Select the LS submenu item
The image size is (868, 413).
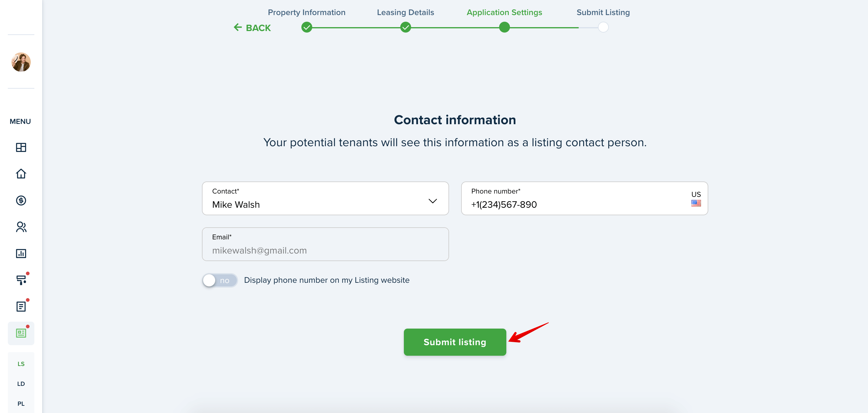pyautogui.click(x=21, y=364)
